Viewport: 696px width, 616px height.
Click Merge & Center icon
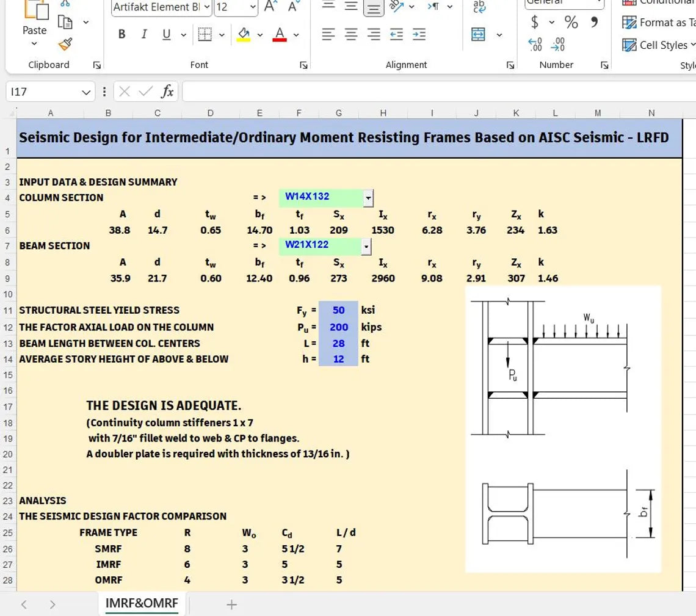[x=478, y=34]
